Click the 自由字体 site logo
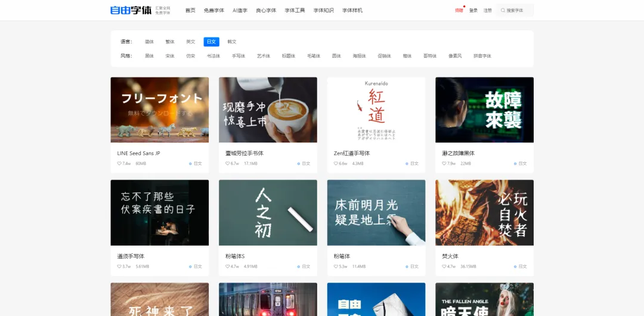Viewport: 644px width, 316px height. tap(131, 10)
